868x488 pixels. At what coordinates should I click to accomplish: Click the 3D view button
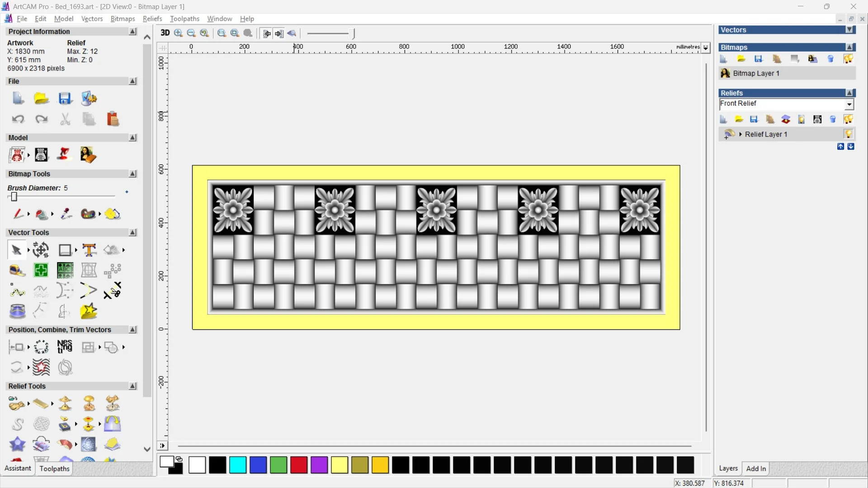tap(165, 33)
